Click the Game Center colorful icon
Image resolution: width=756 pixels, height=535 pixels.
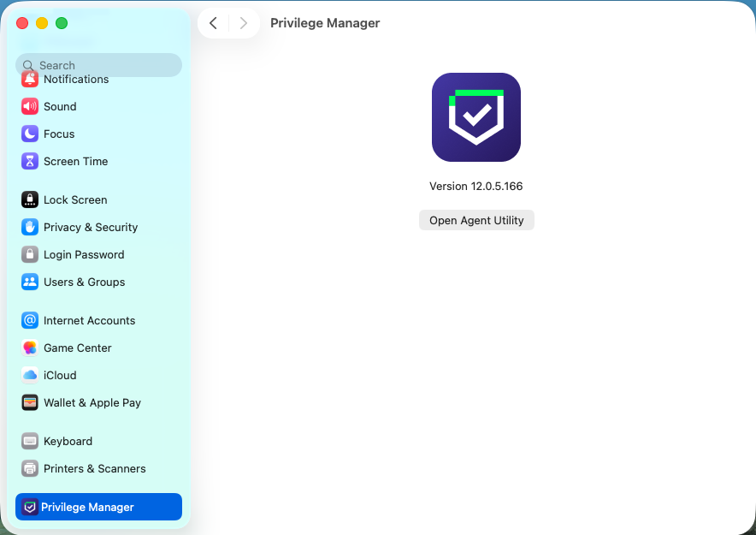30,348
